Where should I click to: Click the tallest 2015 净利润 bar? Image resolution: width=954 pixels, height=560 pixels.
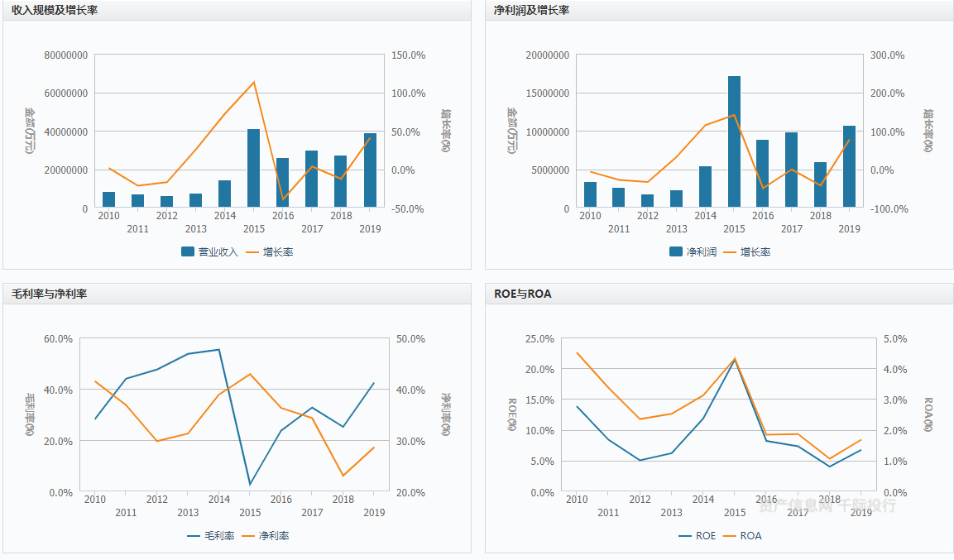coord(734,141)
